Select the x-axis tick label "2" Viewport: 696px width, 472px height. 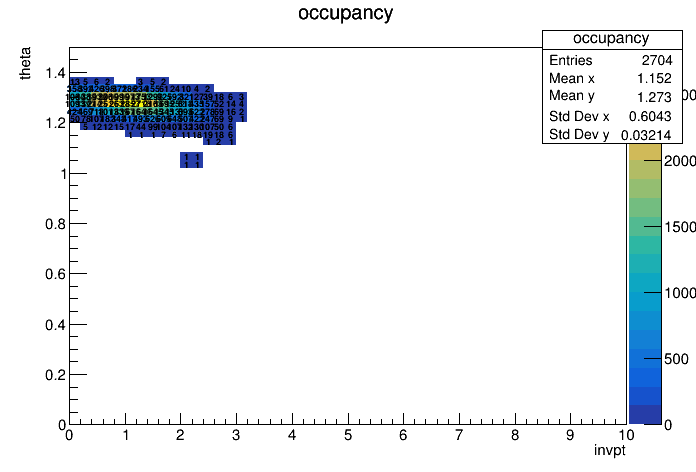click(x=180, y=435)
